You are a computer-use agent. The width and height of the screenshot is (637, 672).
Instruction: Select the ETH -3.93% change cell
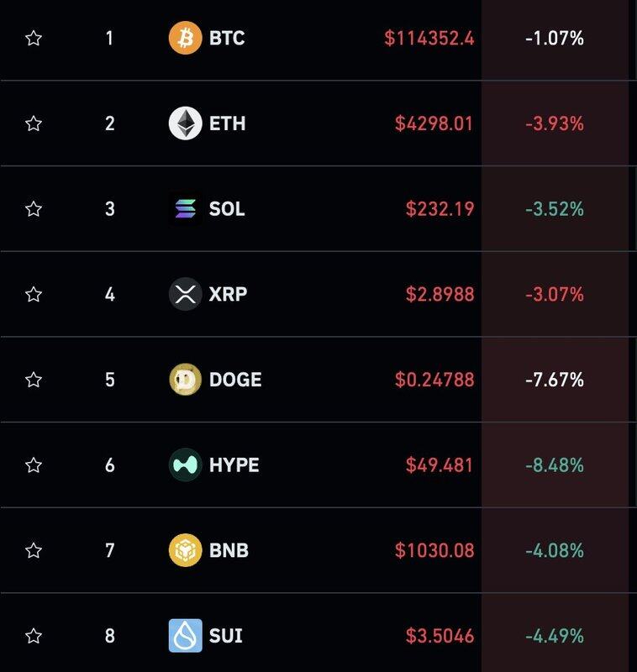555,123
